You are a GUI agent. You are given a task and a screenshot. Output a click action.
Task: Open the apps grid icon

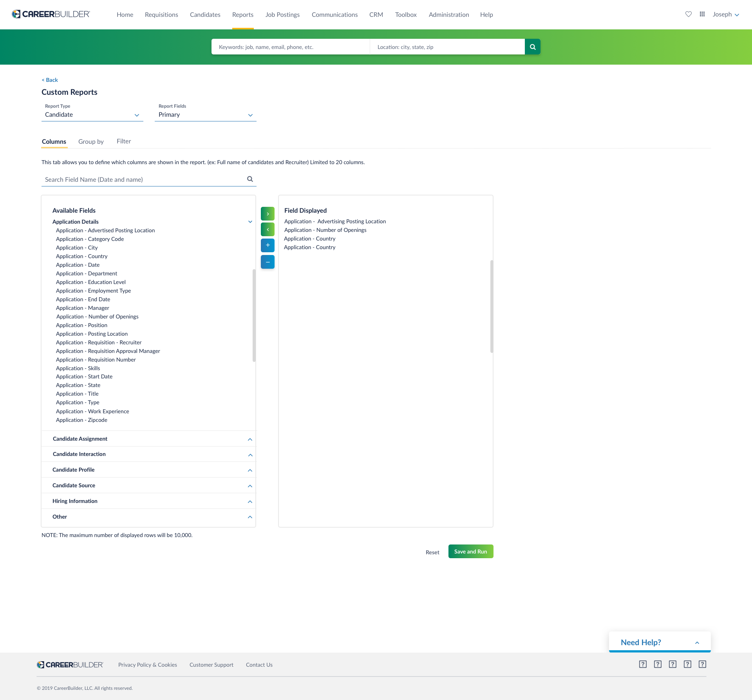(702, 14)
